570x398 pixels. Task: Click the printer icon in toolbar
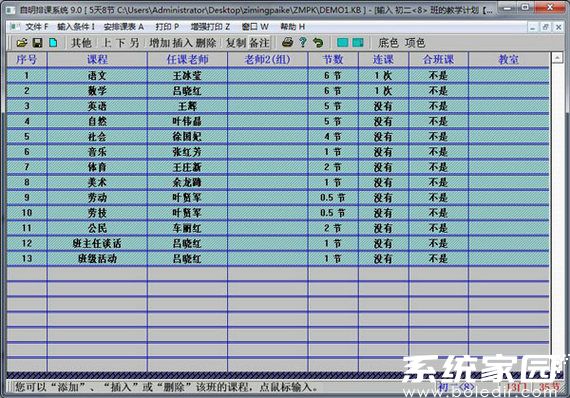click(288, 43)
